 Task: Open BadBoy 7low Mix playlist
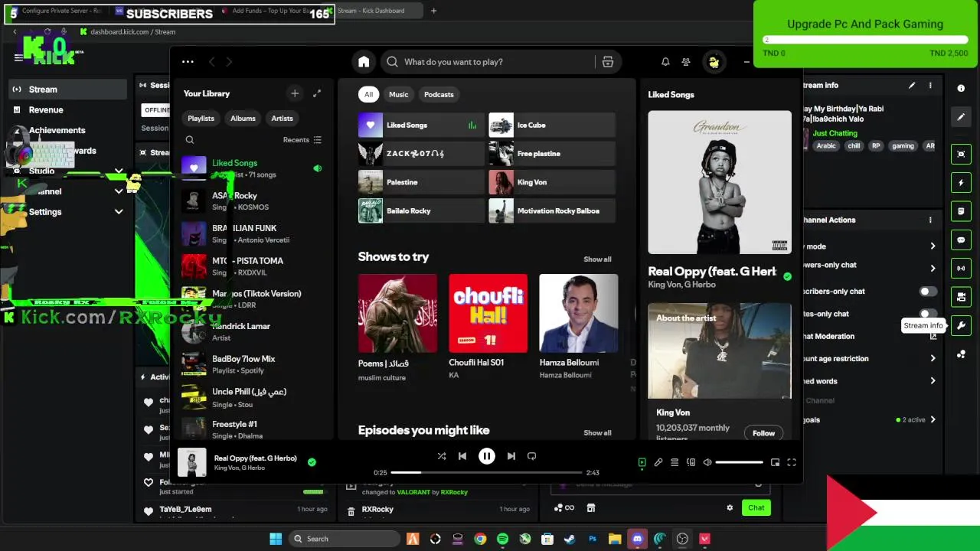point(255,364)
